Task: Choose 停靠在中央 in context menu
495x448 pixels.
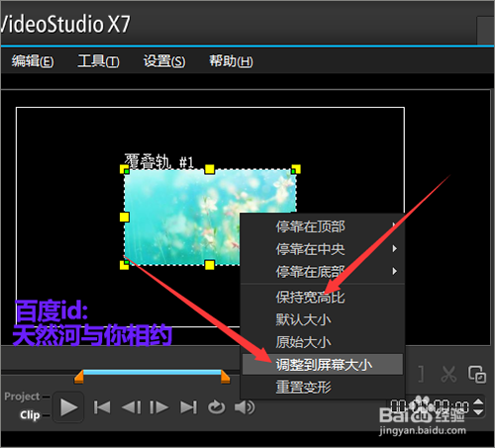Action: coord(323,249)
